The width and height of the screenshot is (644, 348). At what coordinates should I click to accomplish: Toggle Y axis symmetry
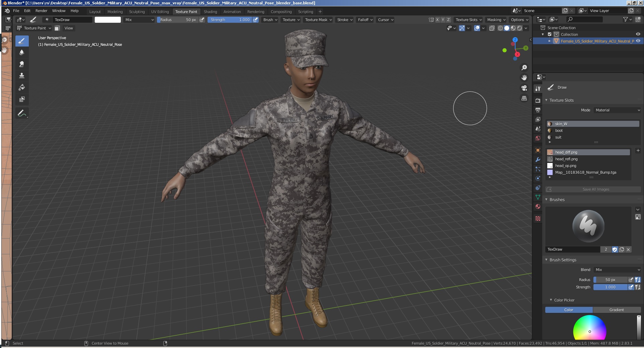443,20
